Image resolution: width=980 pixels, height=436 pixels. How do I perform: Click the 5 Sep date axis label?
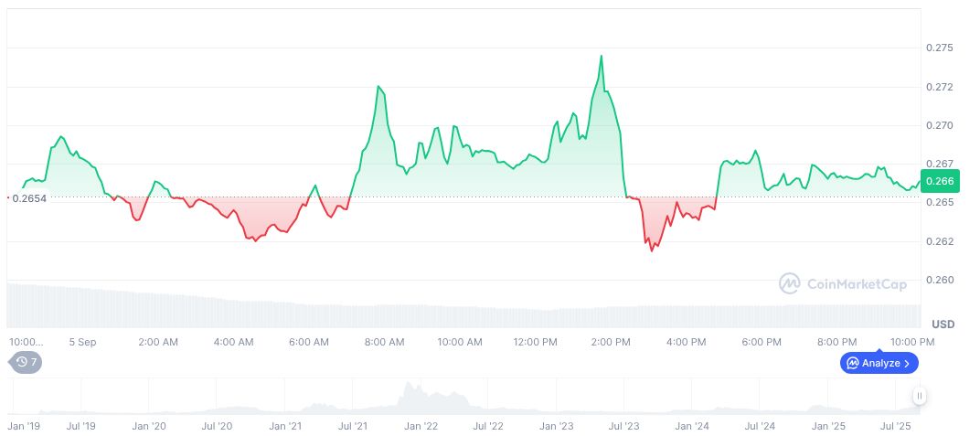(x=82, y=342)
